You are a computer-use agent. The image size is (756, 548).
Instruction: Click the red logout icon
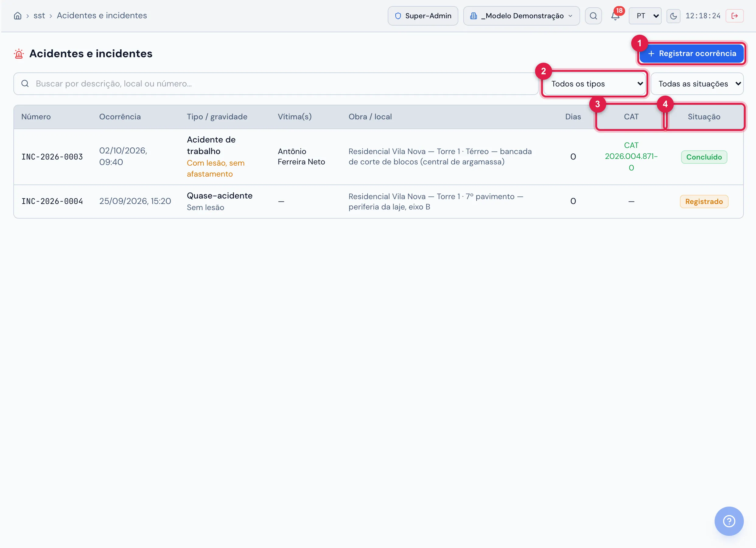[x=735, y=16]
